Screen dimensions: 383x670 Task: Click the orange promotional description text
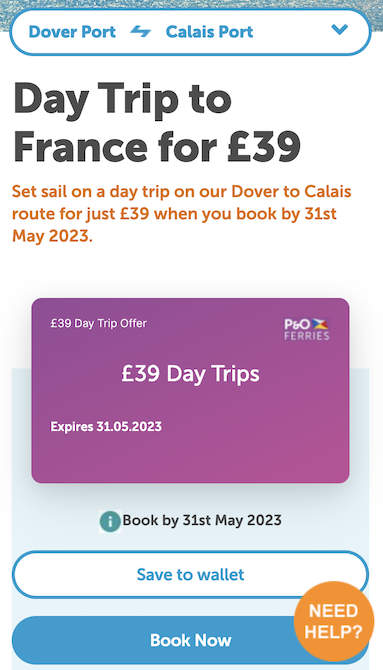coord(182,213)
